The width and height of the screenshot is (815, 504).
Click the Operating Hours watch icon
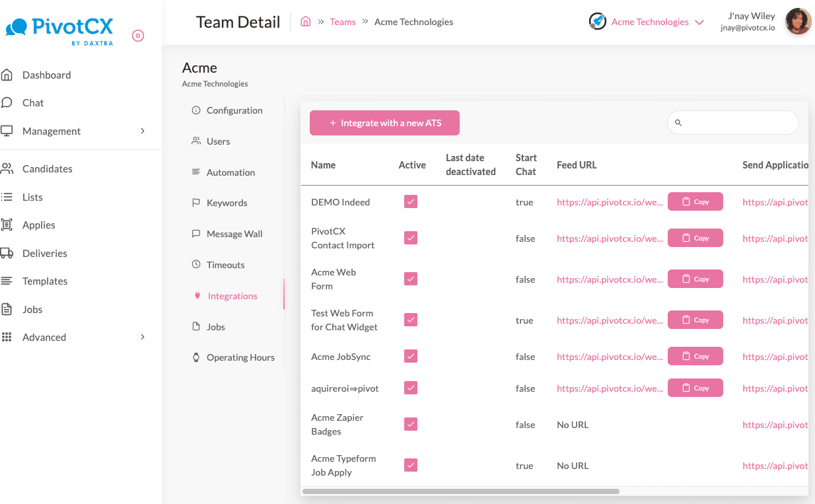pos(196,357)
